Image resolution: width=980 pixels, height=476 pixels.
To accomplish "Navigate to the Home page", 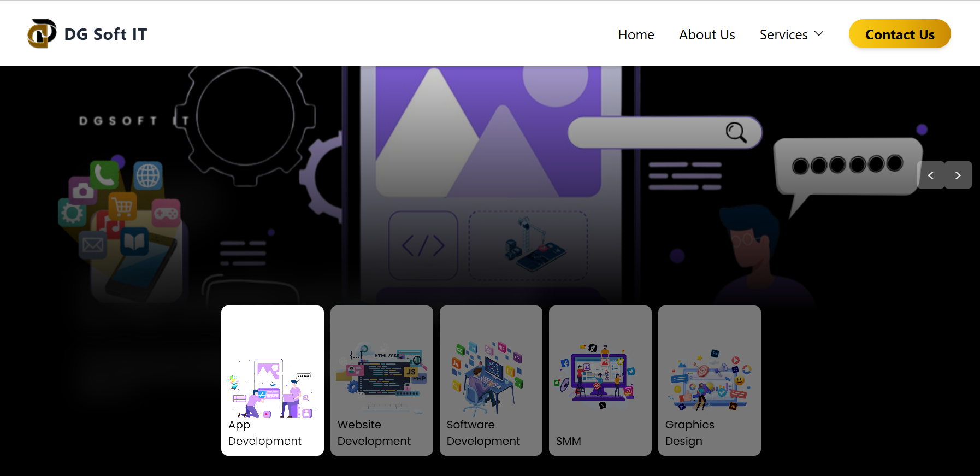I will coord(636,34).
